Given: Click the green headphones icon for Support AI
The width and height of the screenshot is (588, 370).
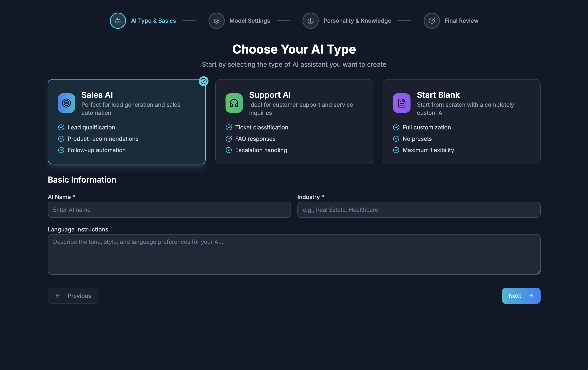Looking at the screenshot, I should 234,103.
